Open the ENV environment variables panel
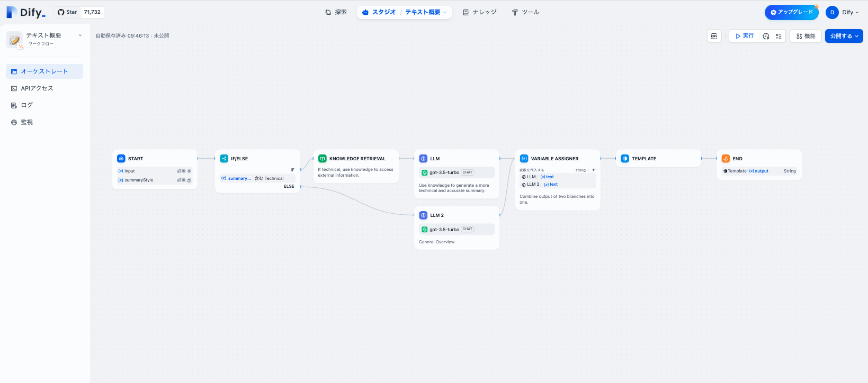 714,36
